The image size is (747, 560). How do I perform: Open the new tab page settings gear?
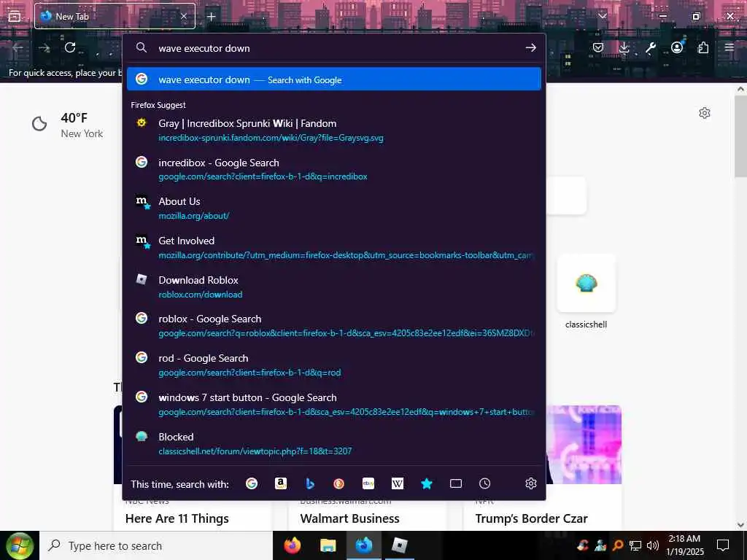[x=705, y=113]
